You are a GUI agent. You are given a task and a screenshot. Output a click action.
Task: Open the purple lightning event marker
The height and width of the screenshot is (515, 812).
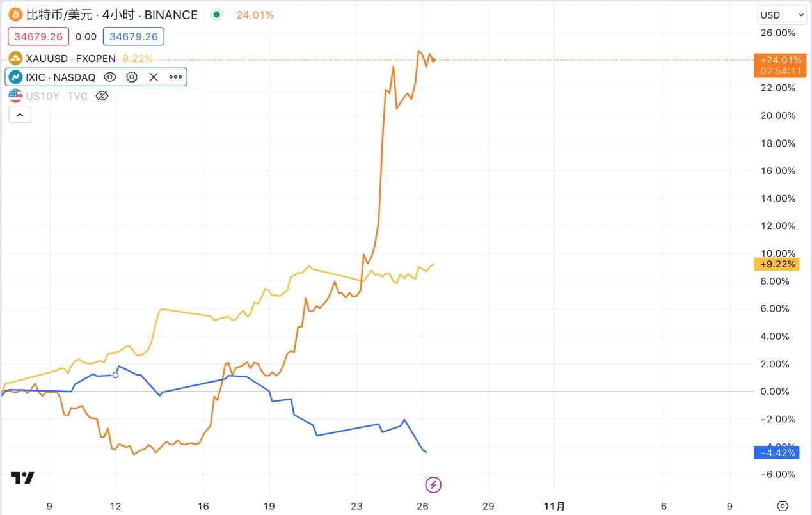(x=433, y=484)
